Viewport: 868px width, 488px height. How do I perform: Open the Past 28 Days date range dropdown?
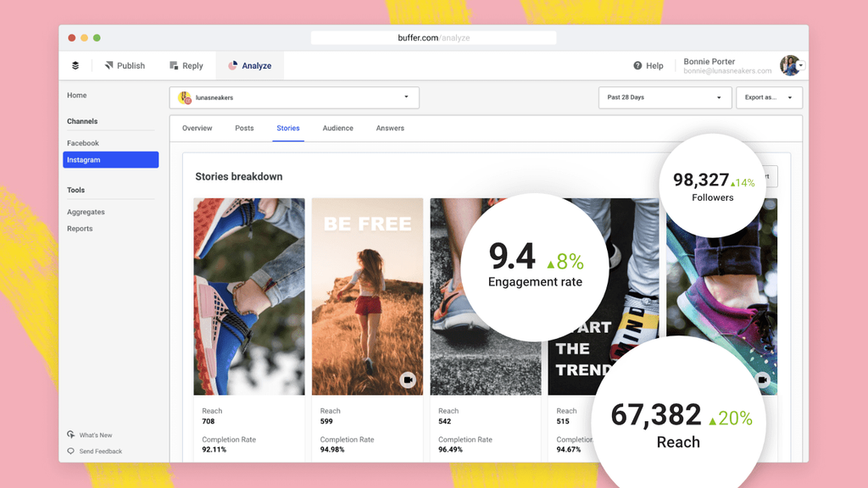point(665,97)
